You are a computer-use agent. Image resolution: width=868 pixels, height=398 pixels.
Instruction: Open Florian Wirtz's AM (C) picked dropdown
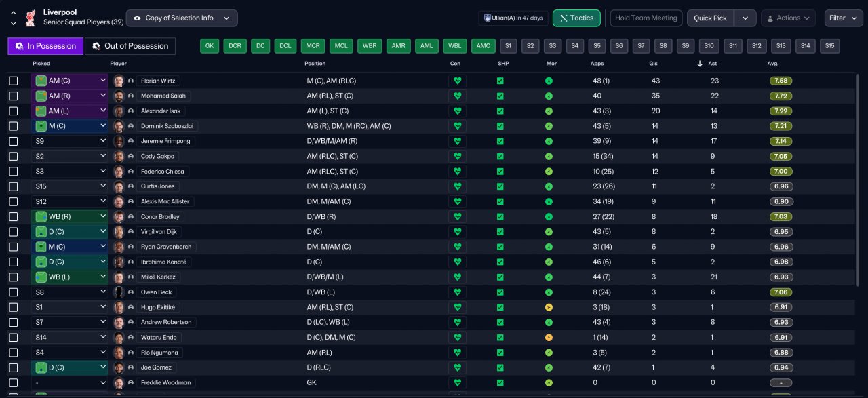coord(69,81)
